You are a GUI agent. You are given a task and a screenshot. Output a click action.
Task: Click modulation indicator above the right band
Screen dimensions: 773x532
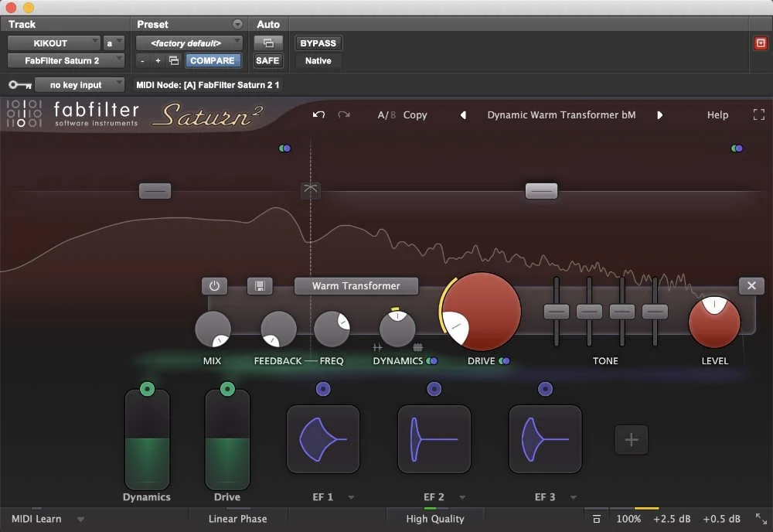pyautogui.click(x=737, y=148)
